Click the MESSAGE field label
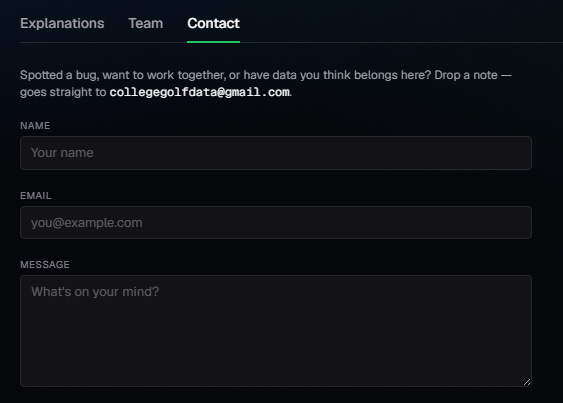563x403 pixels. pyautogui.click(x=45, y=265)
